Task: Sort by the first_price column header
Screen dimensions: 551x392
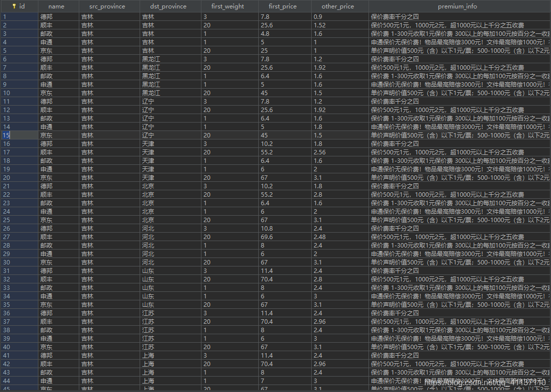Action: click(x=283, y=6)
